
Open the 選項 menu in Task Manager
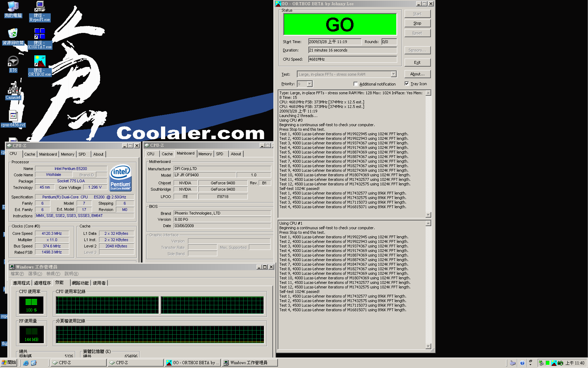[x=35, y=274]
